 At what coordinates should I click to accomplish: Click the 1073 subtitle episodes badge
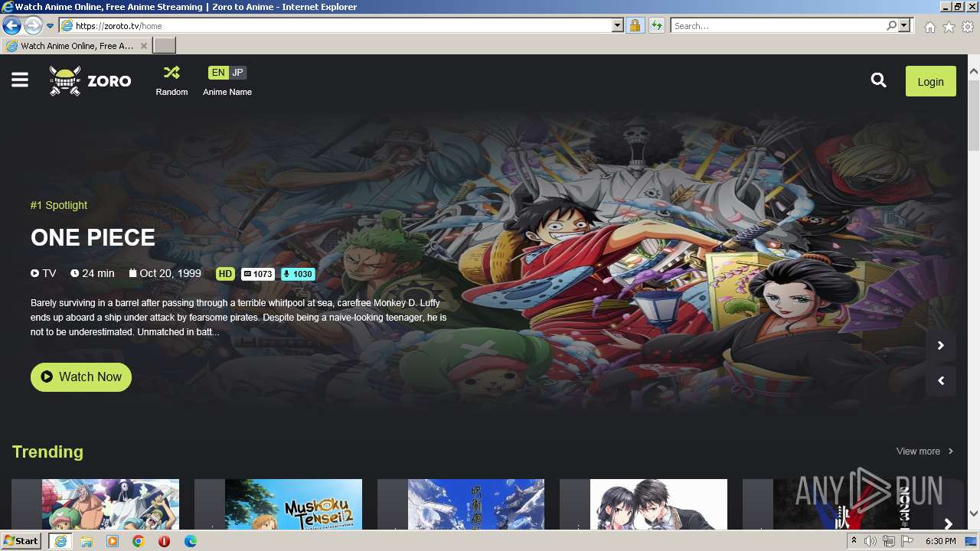[x=258, y=274]
